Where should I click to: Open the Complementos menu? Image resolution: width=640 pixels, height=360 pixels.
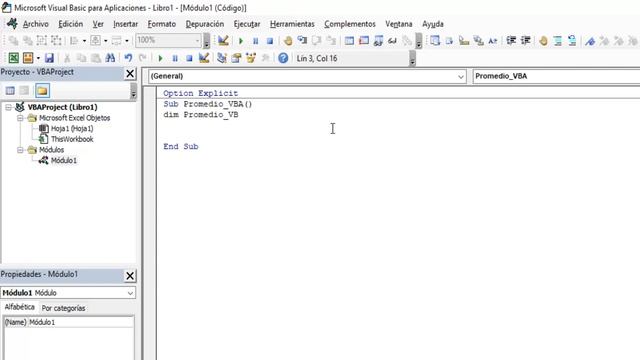(350, 24)
